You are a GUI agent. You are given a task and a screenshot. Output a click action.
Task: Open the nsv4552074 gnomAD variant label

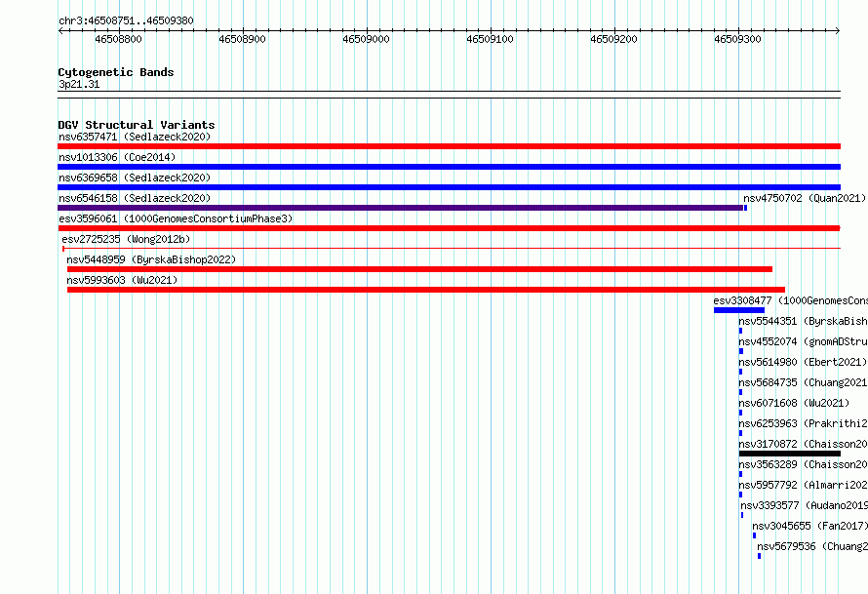coord(804,341)
